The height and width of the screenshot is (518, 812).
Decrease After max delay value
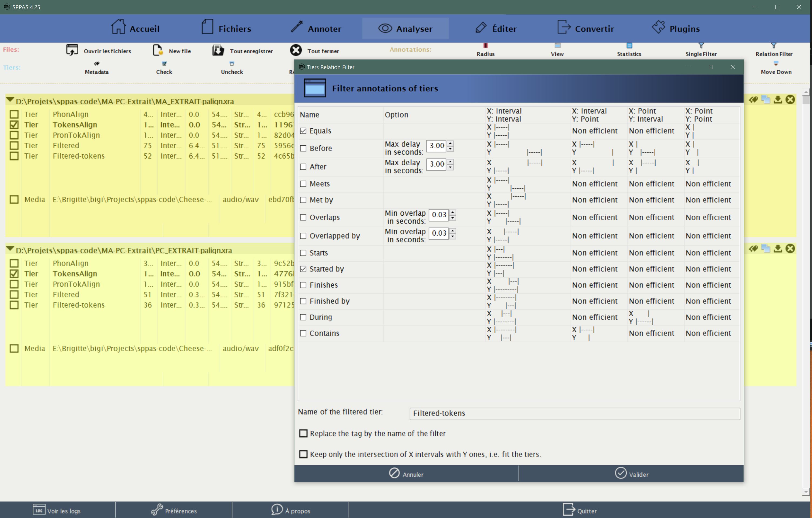(450, 167)
